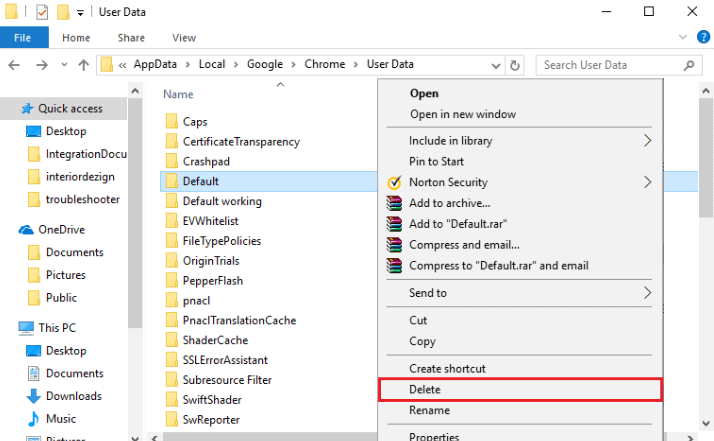
Task: Refresh the User Data folder
Action: (x=515, y=65)
